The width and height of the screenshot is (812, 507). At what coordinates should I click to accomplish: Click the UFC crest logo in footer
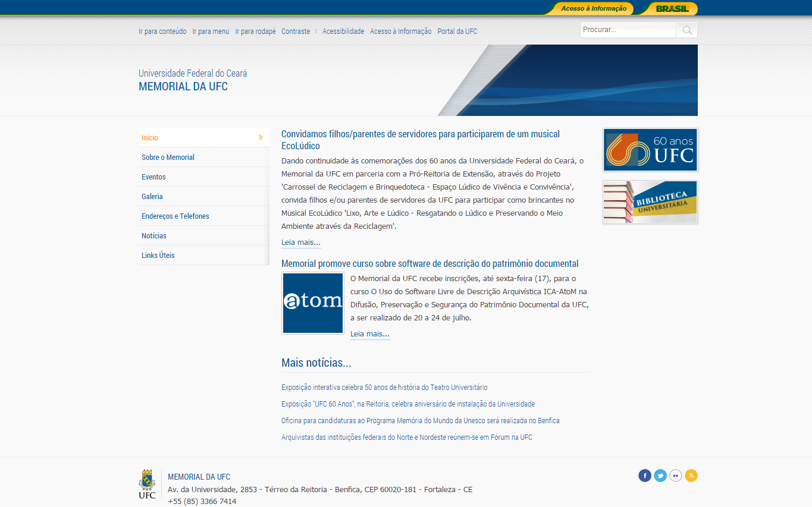coord(147,484)
